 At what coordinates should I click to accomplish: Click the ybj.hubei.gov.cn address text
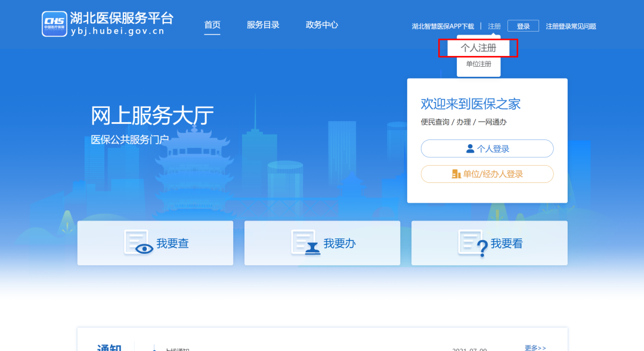[x=117, y=31]
